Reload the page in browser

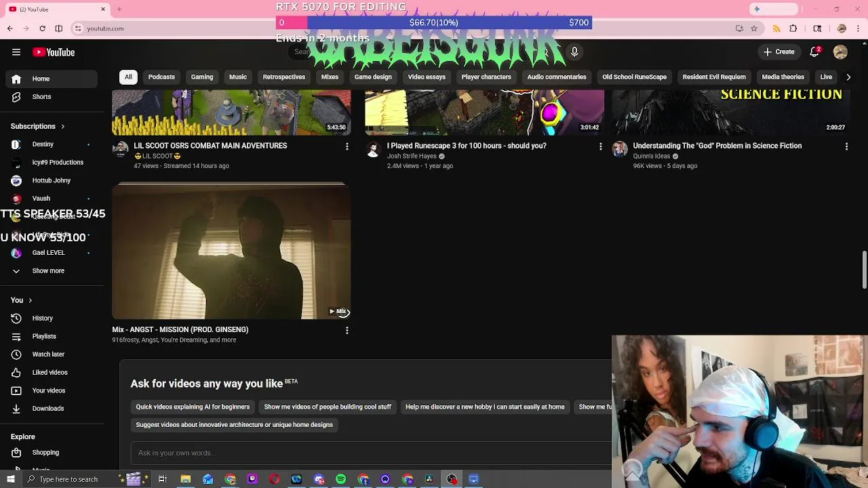pyautogui.click(x=42, y=28)
